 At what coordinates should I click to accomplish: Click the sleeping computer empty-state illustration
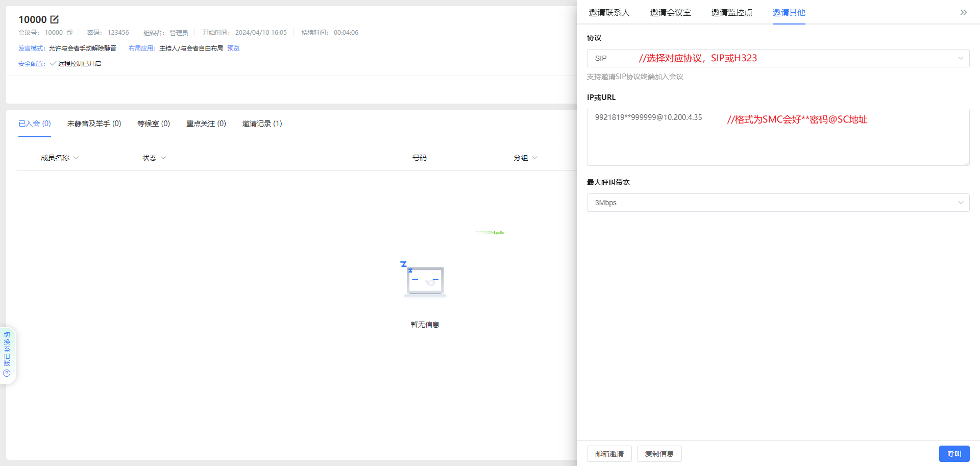coord(425,280)
